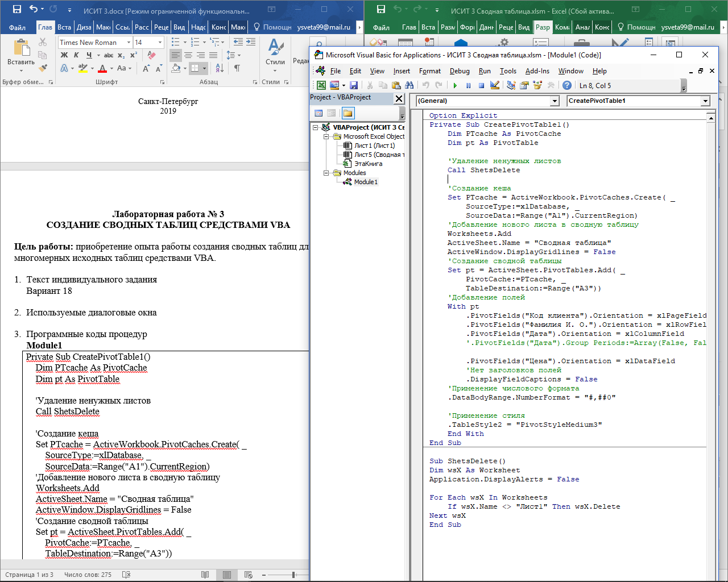Switch to Excel via the View Microsoft Excel icon

tap(321, 85)
